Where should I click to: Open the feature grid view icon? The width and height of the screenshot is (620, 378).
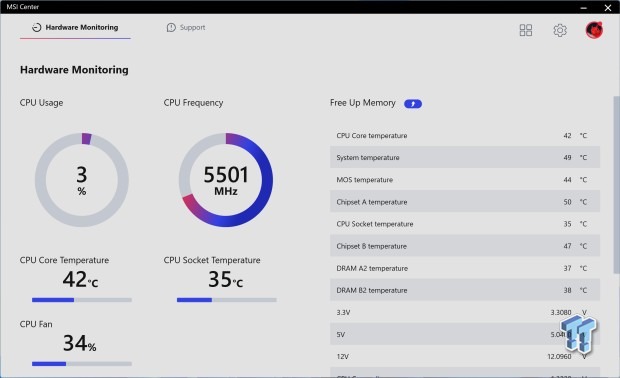[x=525, y=30]
